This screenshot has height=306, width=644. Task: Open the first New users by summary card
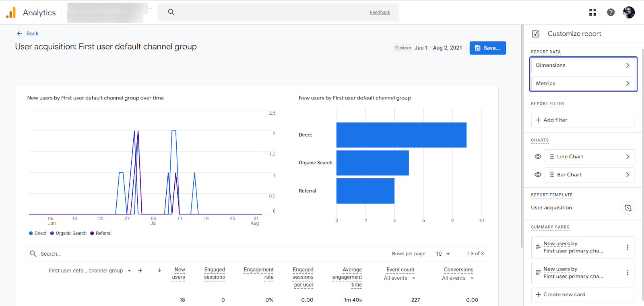click(583, 247)
